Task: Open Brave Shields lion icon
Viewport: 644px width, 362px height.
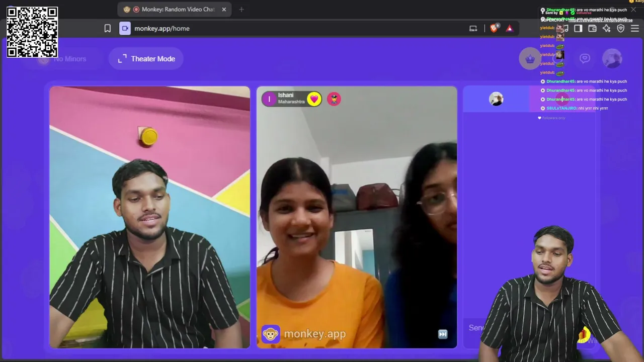Action: pyautogui.click(x=494, y=29)
